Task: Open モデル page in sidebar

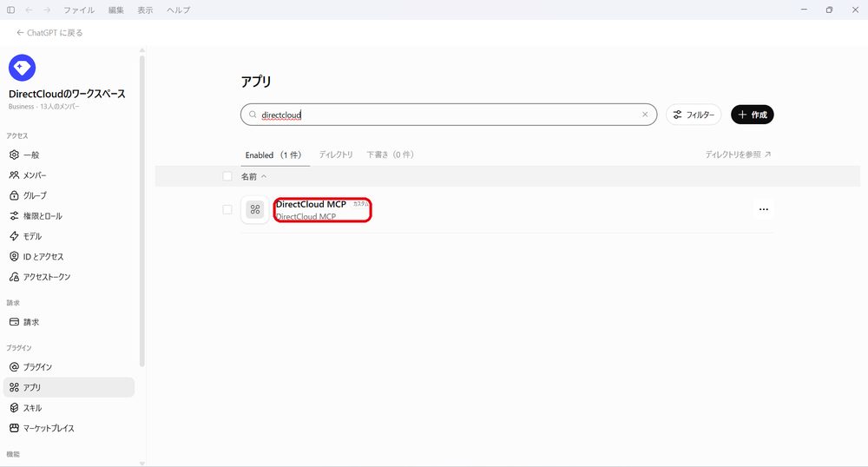Action: 69,236
